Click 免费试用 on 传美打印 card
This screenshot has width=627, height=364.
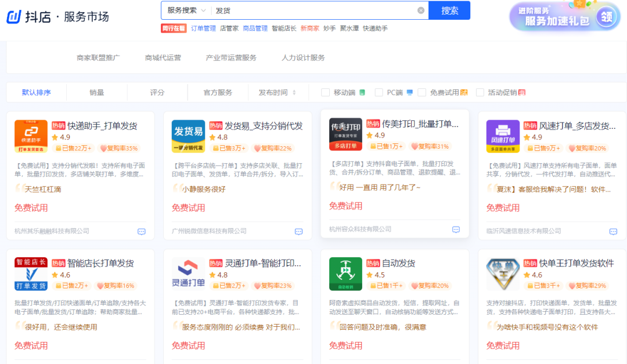point(345,206)
